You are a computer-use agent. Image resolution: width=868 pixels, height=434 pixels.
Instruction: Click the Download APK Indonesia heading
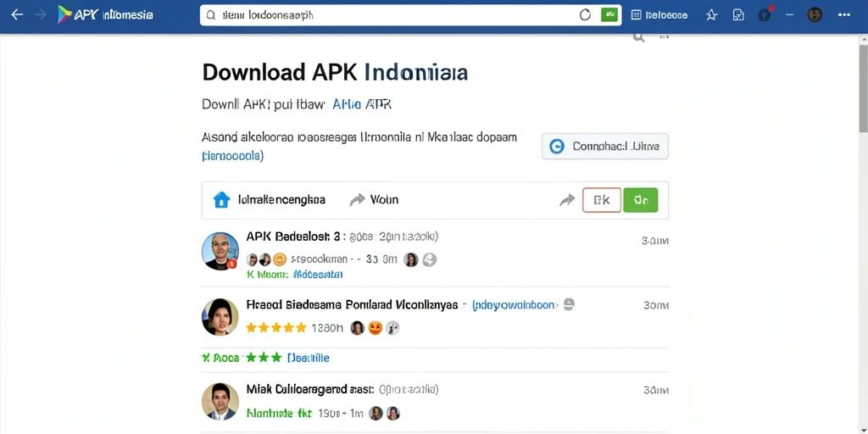tap(335, 73)
